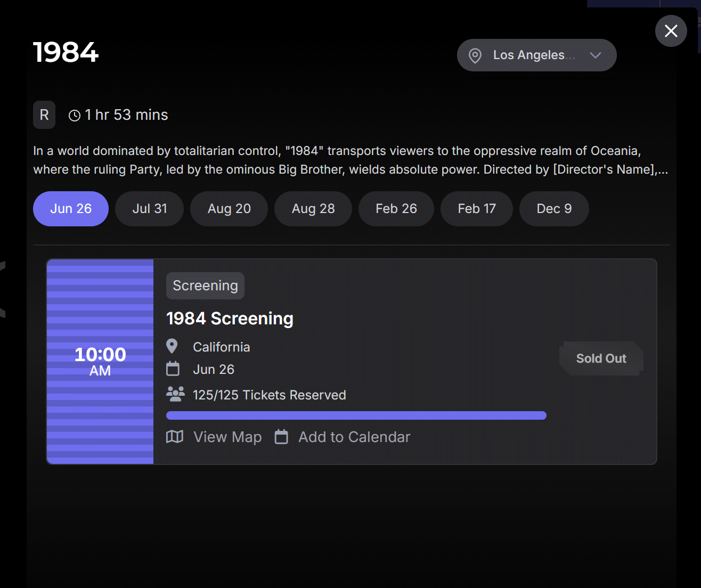Click the tickets reserved progress bar
The width and height of the screenshot is (701, 588).
[356, 415]
